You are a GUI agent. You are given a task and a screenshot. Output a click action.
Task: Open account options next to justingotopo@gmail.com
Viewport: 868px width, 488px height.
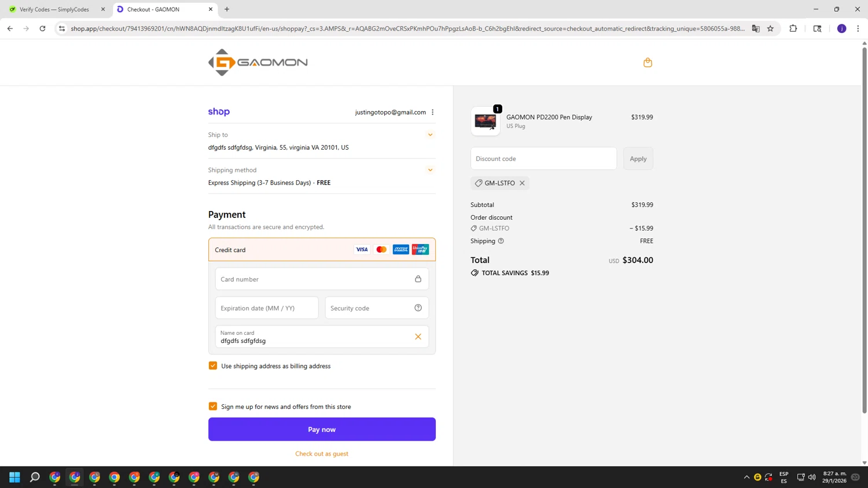point(432,112)
